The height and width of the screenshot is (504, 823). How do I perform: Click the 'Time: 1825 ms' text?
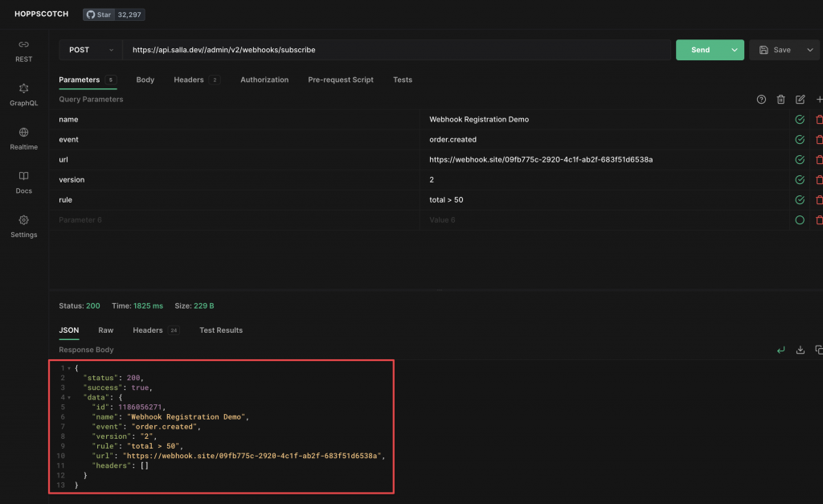pyautogui.click(x=137, y=305)
